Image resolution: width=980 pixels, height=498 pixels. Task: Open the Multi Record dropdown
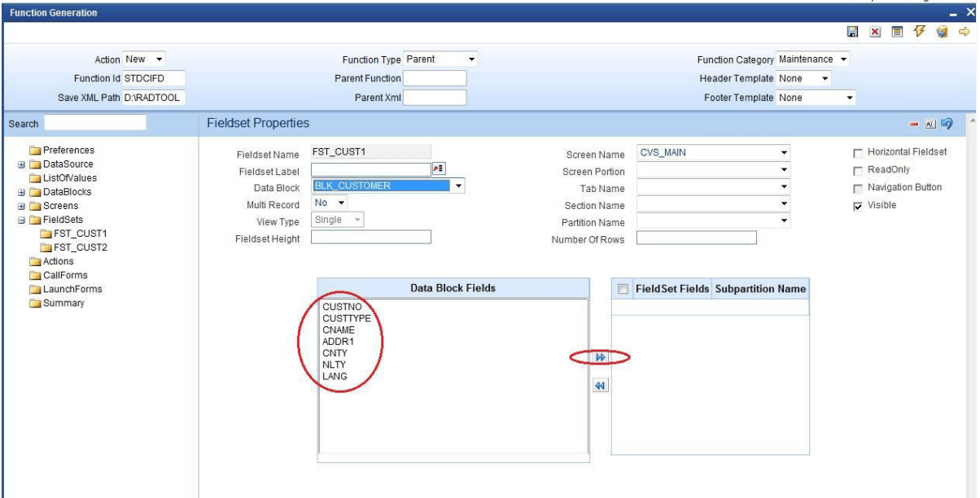click(x=330, y=203)
